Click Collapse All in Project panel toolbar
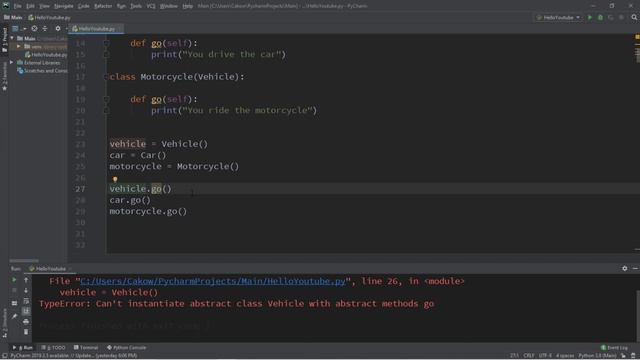Image resolution: width=640 pixels, height=360 pixels. pos(45,29)
